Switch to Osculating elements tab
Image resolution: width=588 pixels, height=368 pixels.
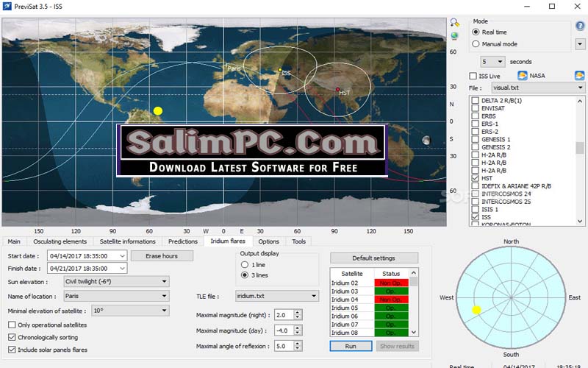tap(60, 241)
